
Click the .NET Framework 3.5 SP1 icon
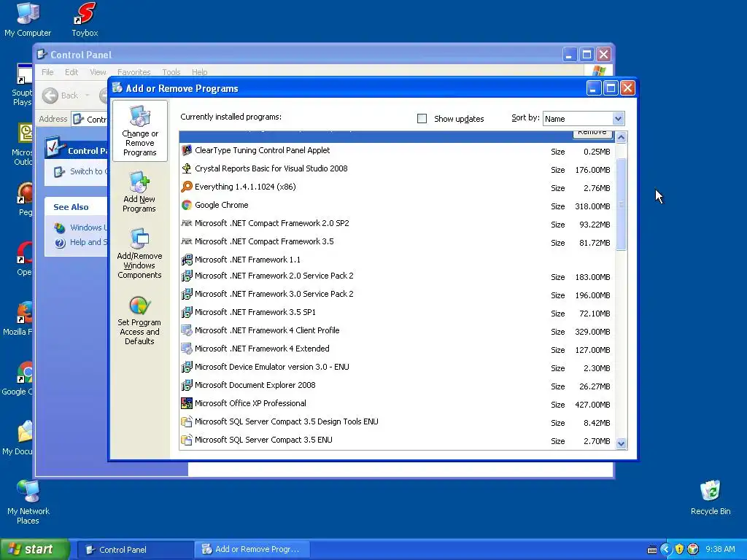187,312
